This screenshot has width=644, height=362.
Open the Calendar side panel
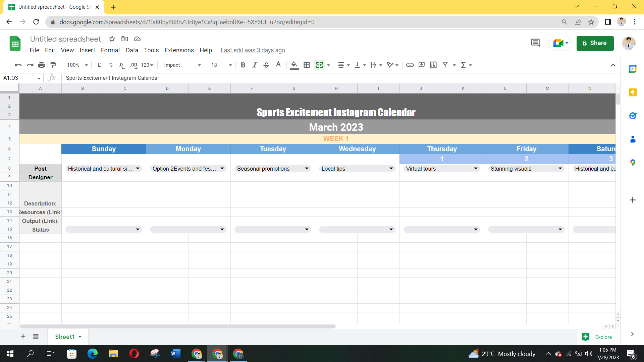pyautogui.click(x=633, y=69)
